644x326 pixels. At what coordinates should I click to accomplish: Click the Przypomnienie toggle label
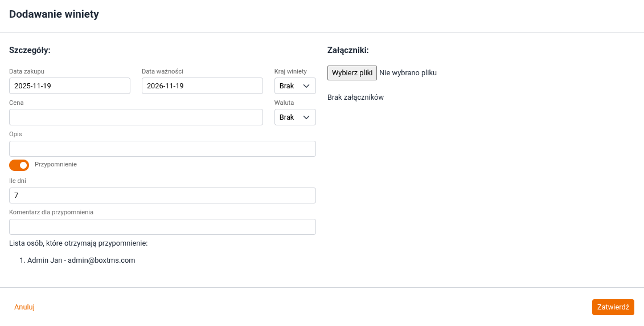tap(55, 164)
